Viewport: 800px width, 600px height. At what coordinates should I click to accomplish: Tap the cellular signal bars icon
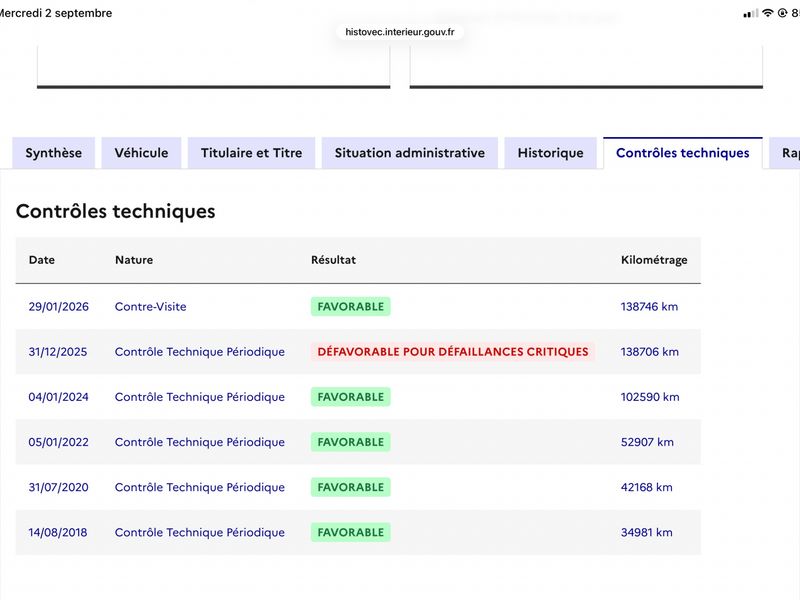tap(751, 14)
